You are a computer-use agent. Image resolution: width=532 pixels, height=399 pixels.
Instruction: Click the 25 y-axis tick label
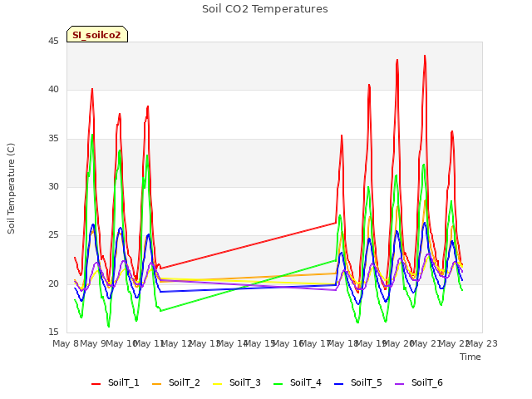tap(53, 234)
